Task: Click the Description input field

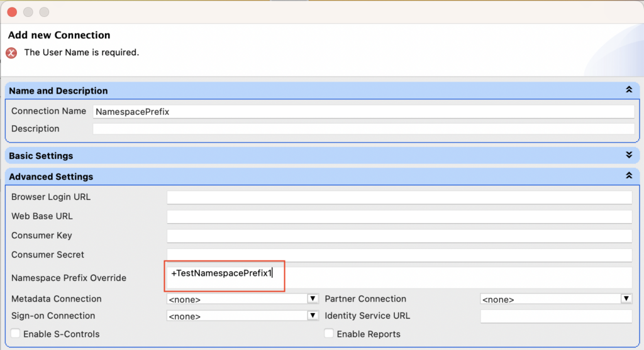Action: click(364, 129)
